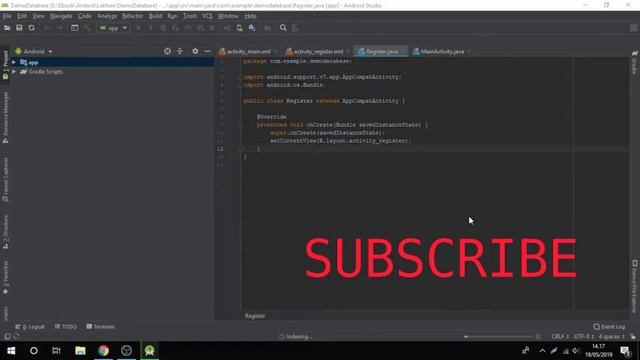The height and width of the screenshot is (360, 640).
Task: Open the Window menu
Action: (x=228, y=16)
